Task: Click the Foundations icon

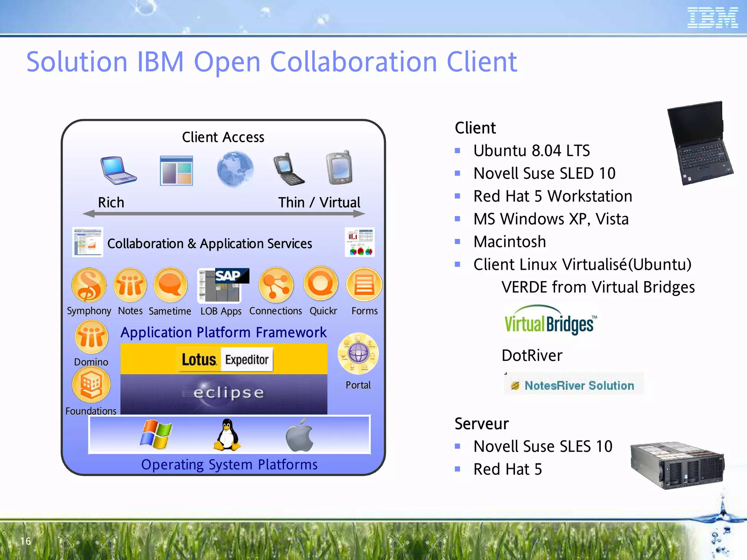Action: (x=91, y=385)
